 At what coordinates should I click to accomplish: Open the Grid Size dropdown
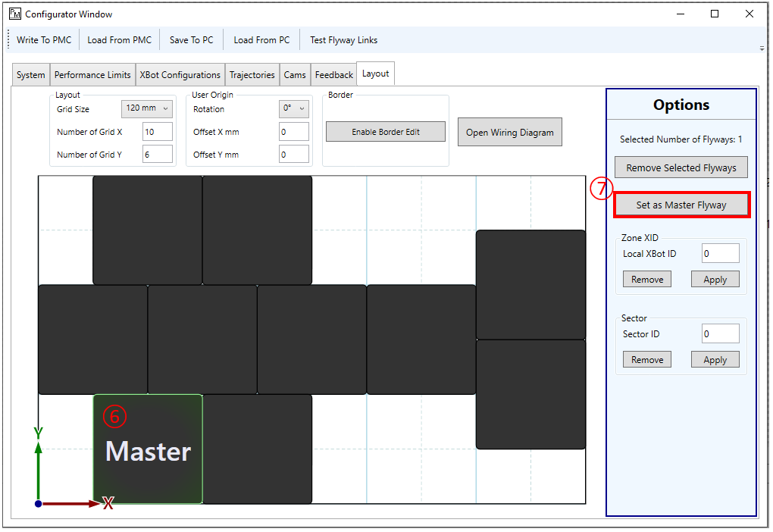coord(146,108)
